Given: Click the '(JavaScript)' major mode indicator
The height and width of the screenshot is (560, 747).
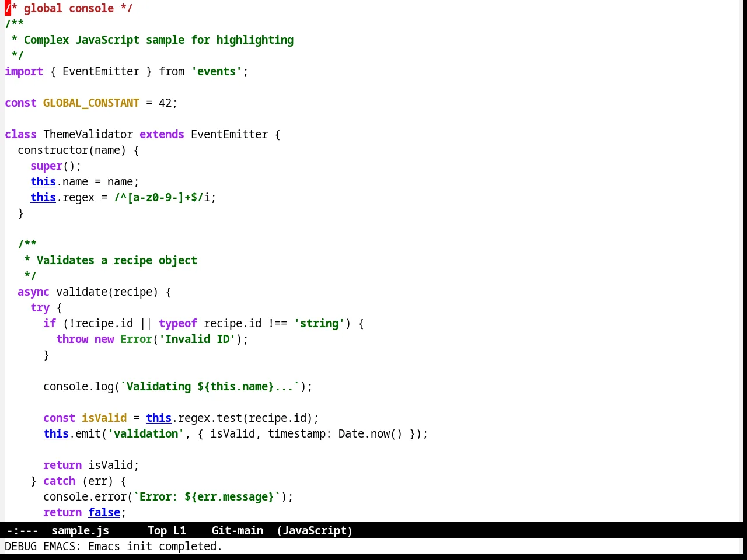Looking at the screenshot, I should 315,530.
